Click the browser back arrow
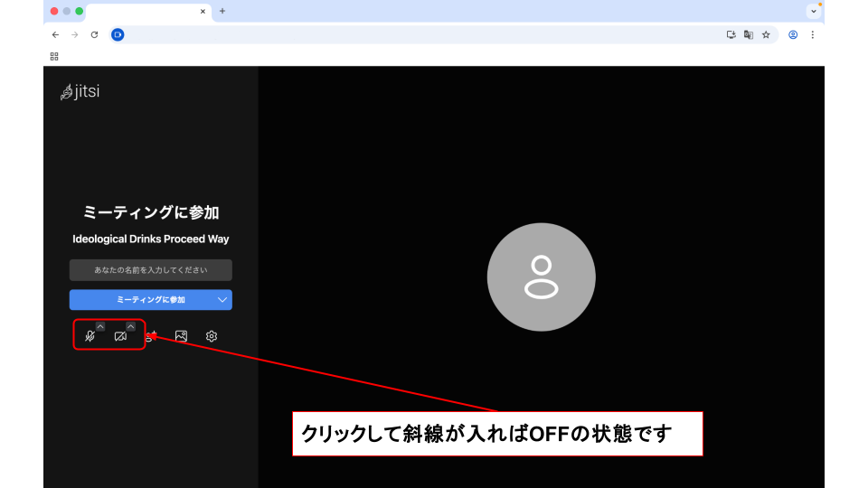The height and width of the screenshot is (488, 868). 55,34
